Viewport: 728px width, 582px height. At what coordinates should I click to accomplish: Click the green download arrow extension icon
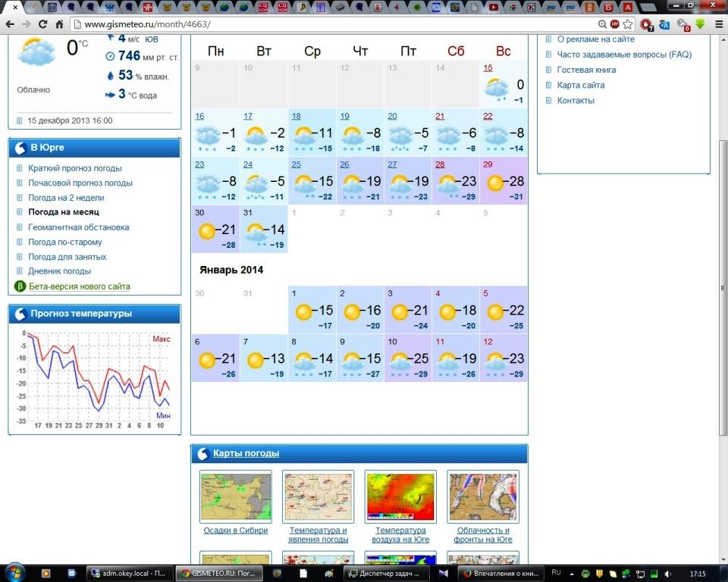[x=701, y=24]
